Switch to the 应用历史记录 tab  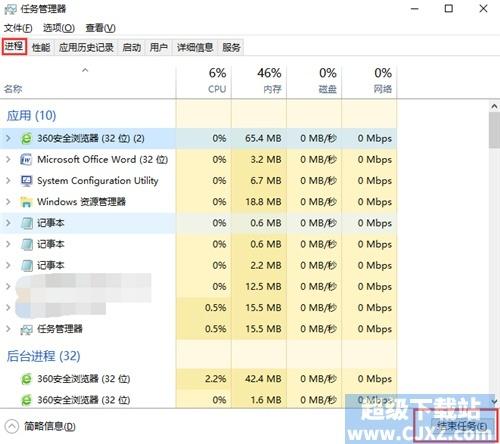(x=86, y=47)
